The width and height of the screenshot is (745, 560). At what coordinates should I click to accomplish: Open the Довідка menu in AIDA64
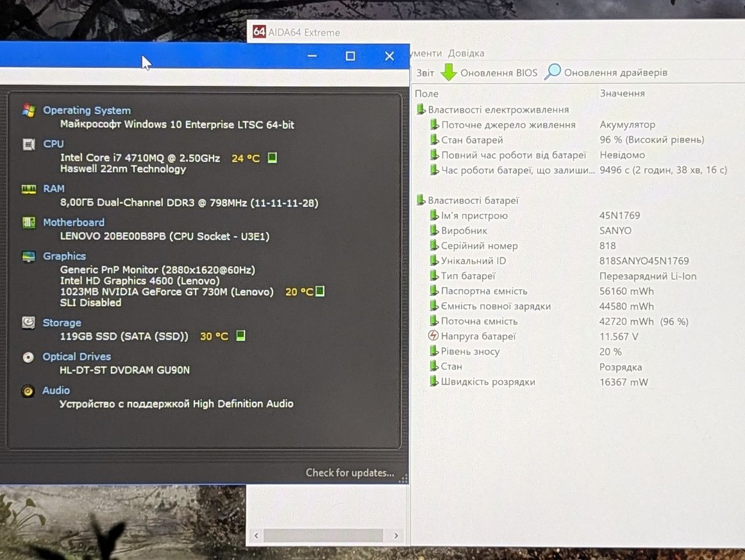466,53
